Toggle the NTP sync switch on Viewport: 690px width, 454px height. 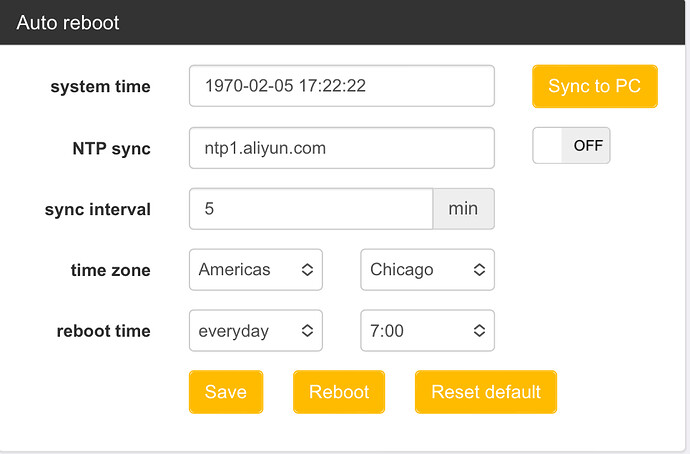tap(571, 145)
